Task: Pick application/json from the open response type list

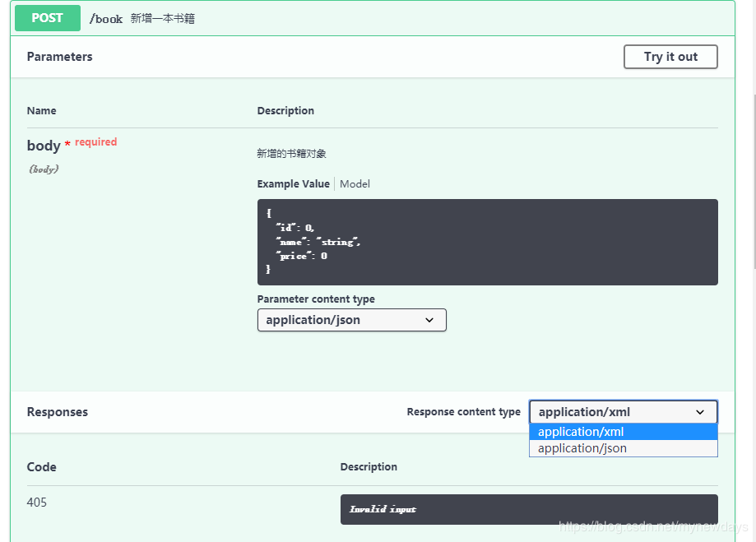Action: point(623,448)
